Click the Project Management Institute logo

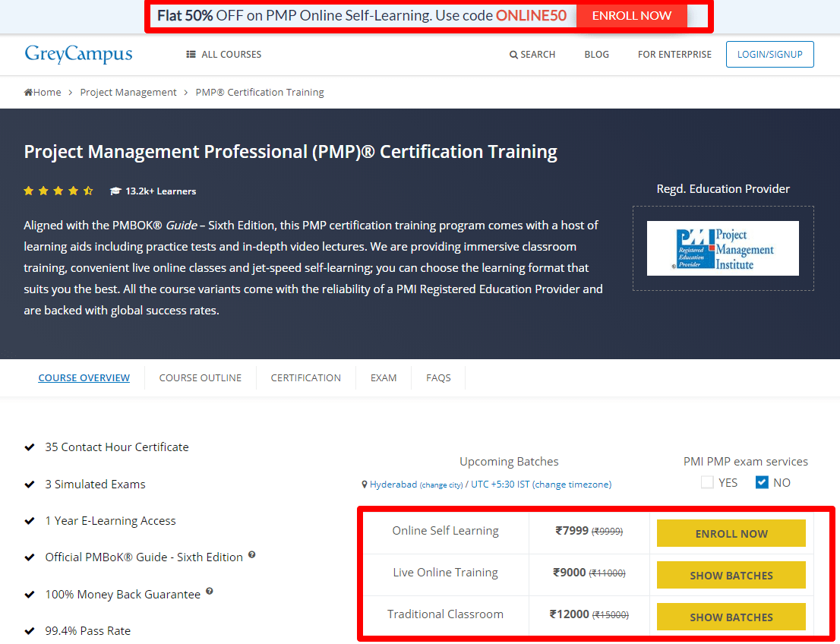pyautogui.click(x=723, y=248)
